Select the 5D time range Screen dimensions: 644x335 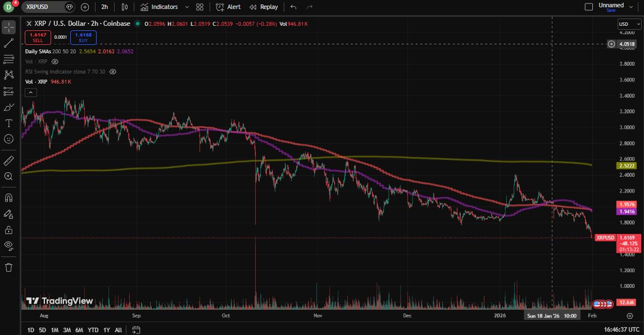[x=42, y=330]
